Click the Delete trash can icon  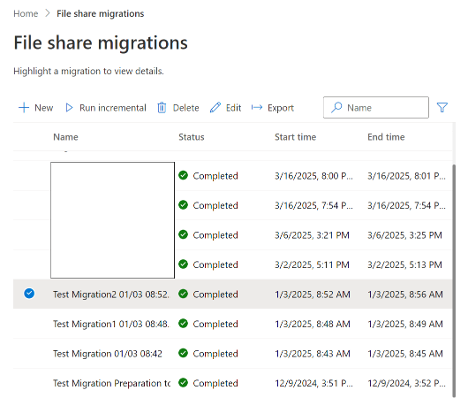pyautogui.click(x=162, y=108)
